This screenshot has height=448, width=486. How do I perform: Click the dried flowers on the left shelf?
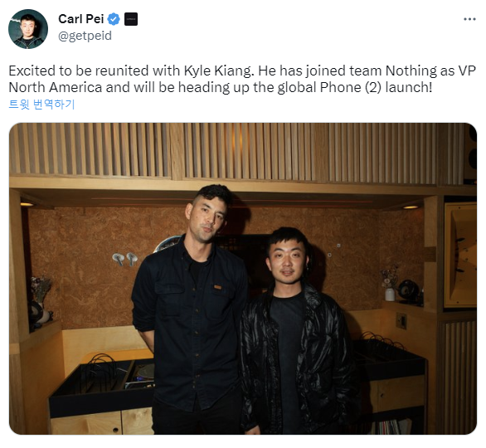tap(41, 290)
